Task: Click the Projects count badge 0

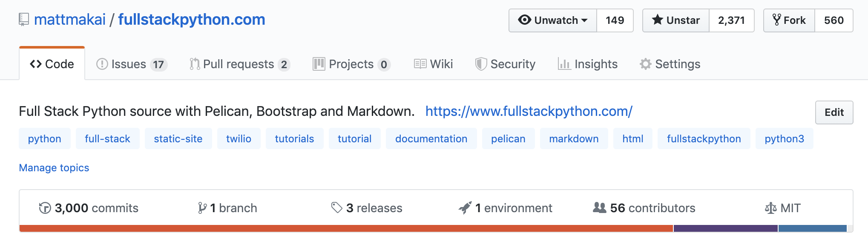Action: (384, 64)
